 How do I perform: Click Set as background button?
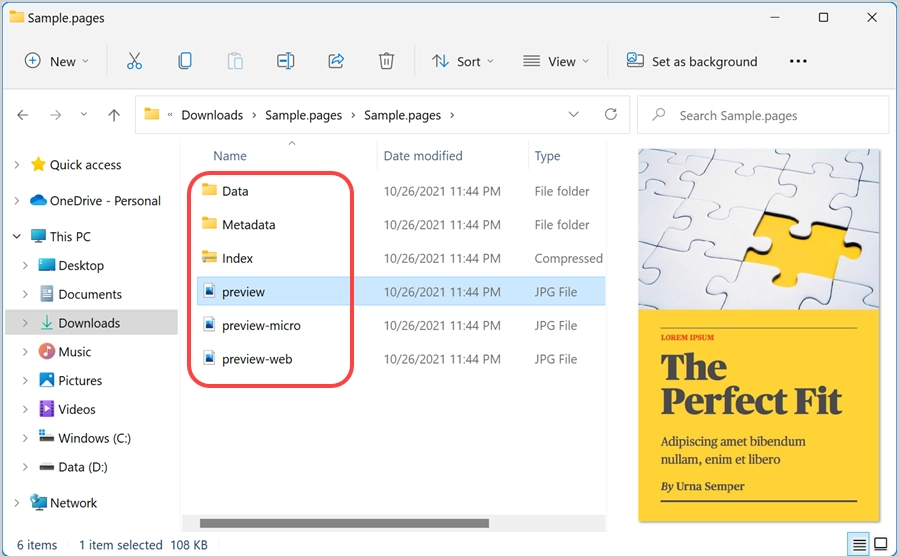pyautogui.click(x=692, y=61)
